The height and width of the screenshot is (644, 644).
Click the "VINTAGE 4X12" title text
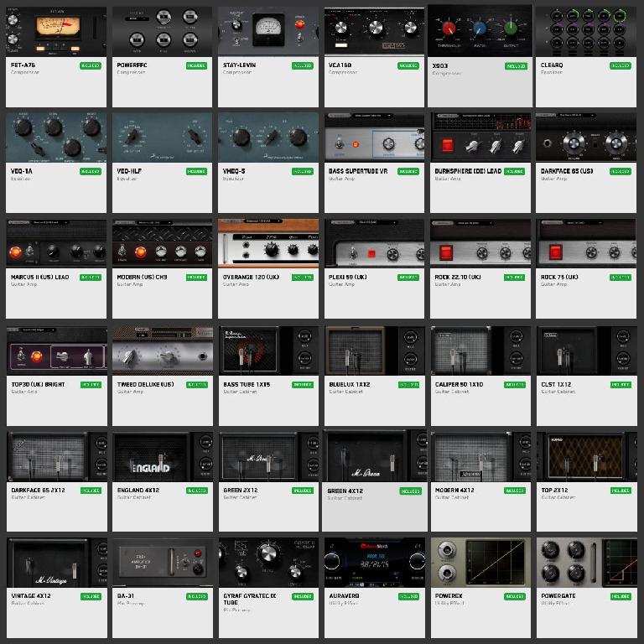(31, 595)
